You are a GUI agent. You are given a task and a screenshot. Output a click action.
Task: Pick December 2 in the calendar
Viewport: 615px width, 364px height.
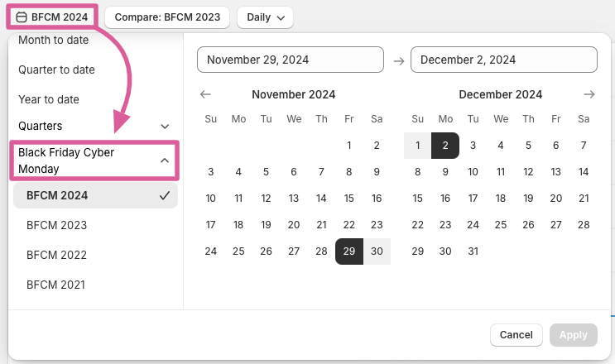445,146
